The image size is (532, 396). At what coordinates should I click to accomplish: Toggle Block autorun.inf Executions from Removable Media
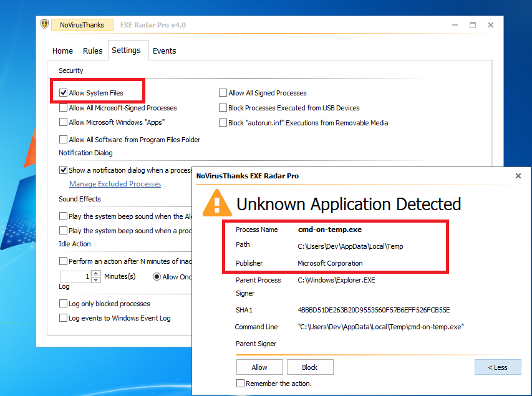click(x=223, y=122)
